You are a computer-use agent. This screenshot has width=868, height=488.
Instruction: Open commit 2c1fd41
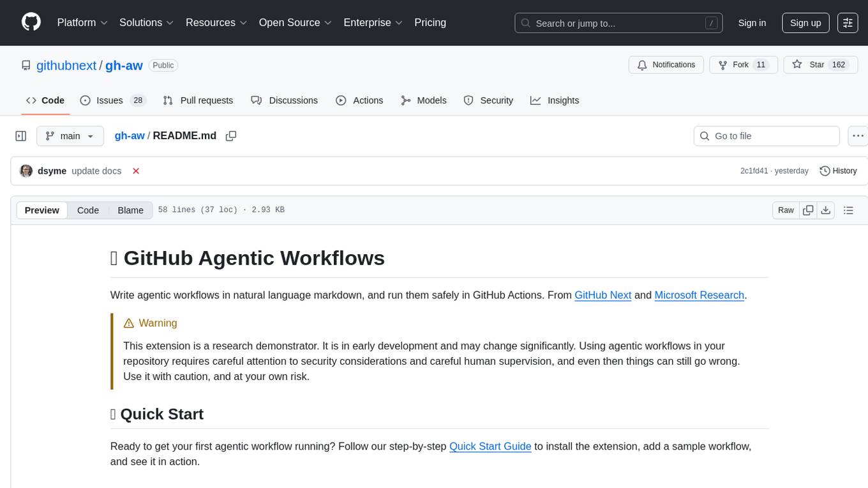754,171
